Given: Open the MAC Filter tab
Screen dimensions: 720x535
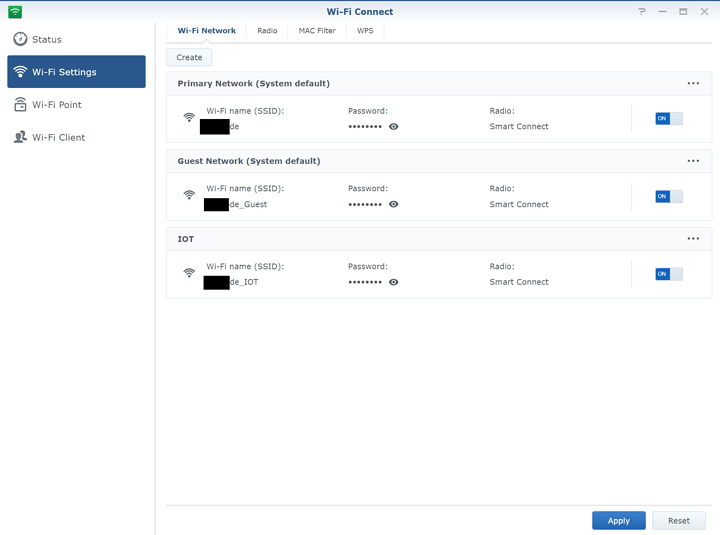Looking at the screenshot, I should pos(317,31).
